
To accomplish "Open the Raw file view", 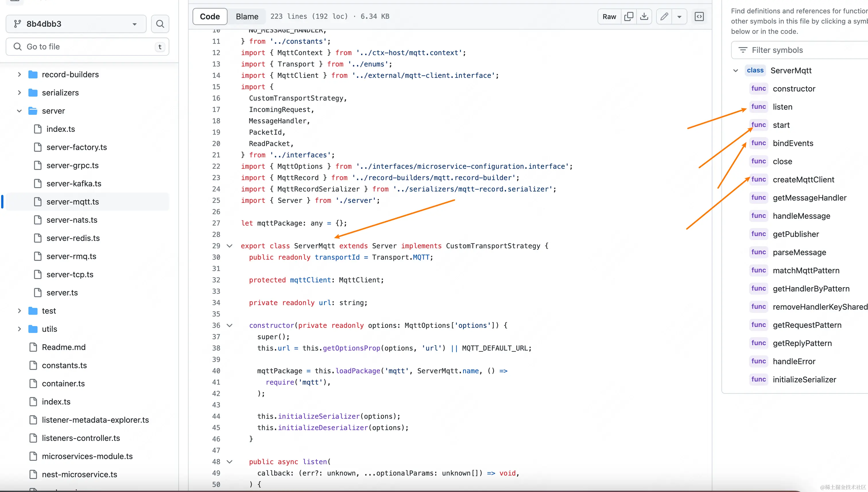I will 609,17.
